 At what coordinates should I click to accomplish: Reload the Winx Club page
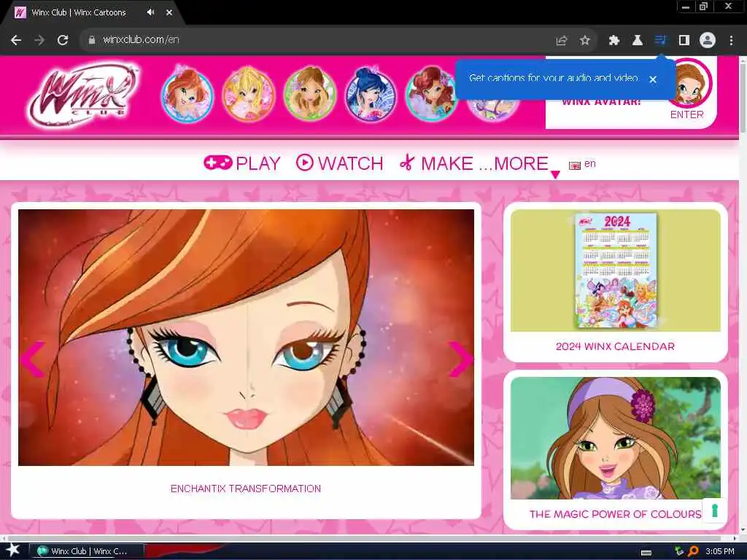[63, 40]
